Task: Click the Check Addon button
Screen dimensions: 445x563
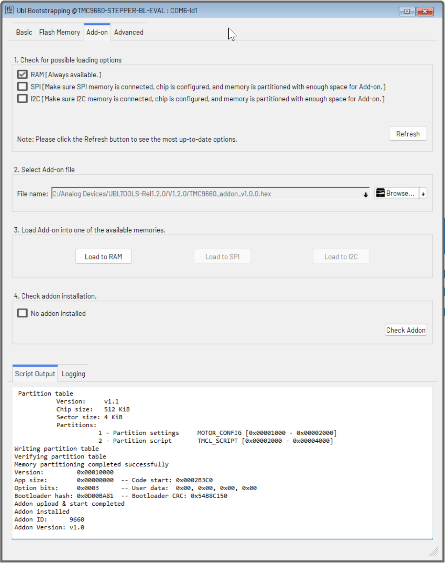Action: (406, 330)
